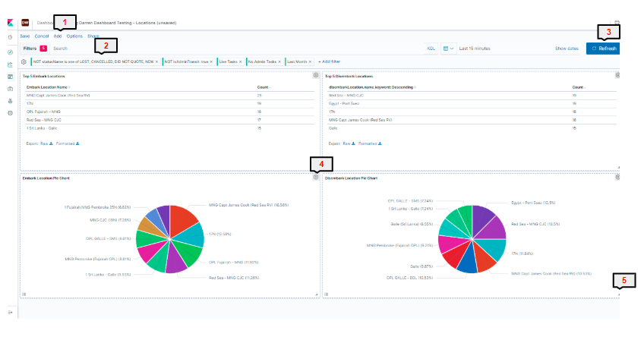Open the date quick menu calendar dropdown

pyautogui.click(x=448, y=49)
